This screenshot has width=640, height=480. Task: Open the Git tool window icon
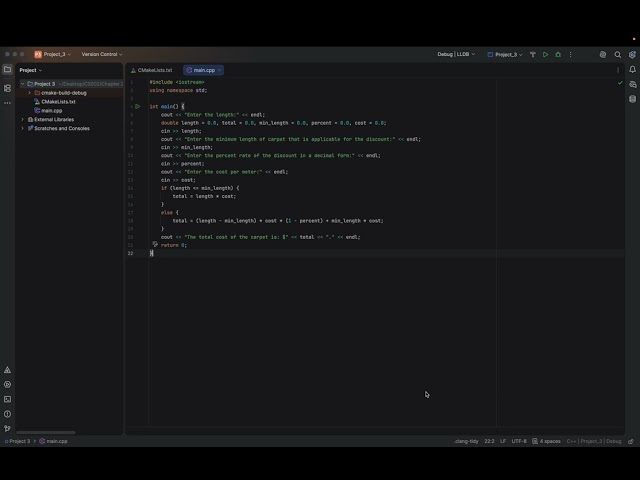7,429
